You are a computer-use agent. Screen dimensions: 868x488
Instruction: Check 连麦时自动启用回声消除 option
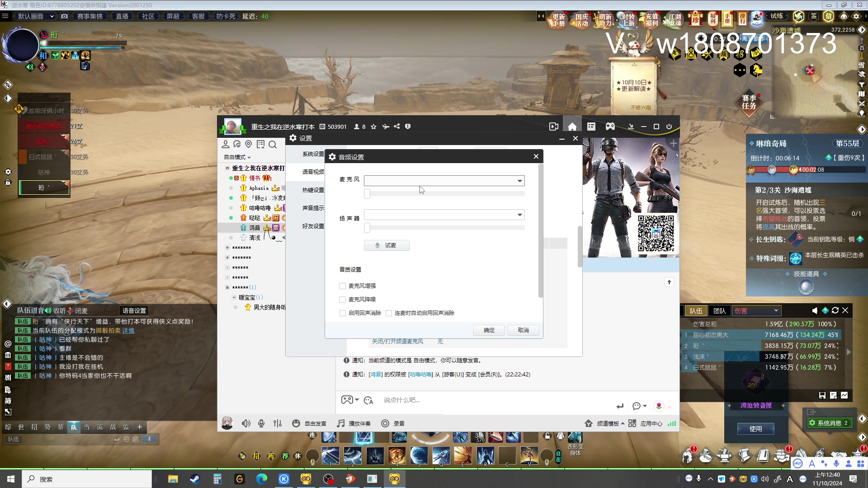pos(389,313)
